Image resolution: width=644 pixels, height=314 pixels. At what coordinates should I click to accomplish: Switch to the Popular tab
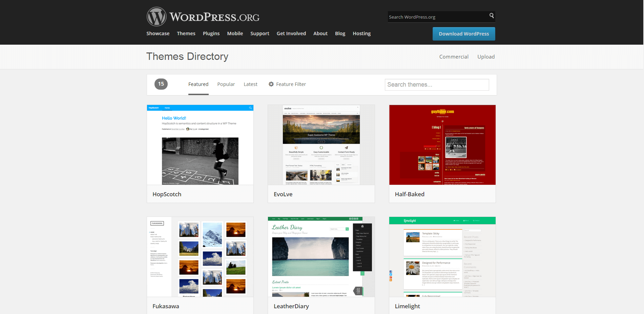[x=226, y=84]
